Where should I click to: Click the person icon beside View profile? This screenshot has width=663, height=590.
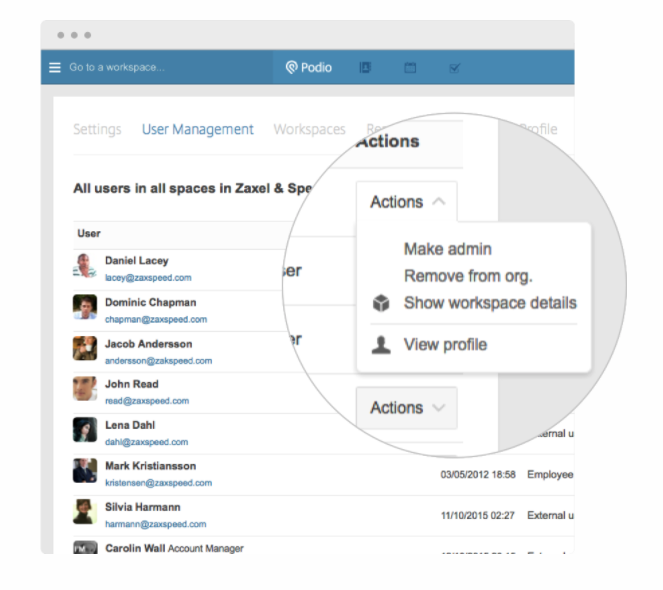[x=381, y=345]
